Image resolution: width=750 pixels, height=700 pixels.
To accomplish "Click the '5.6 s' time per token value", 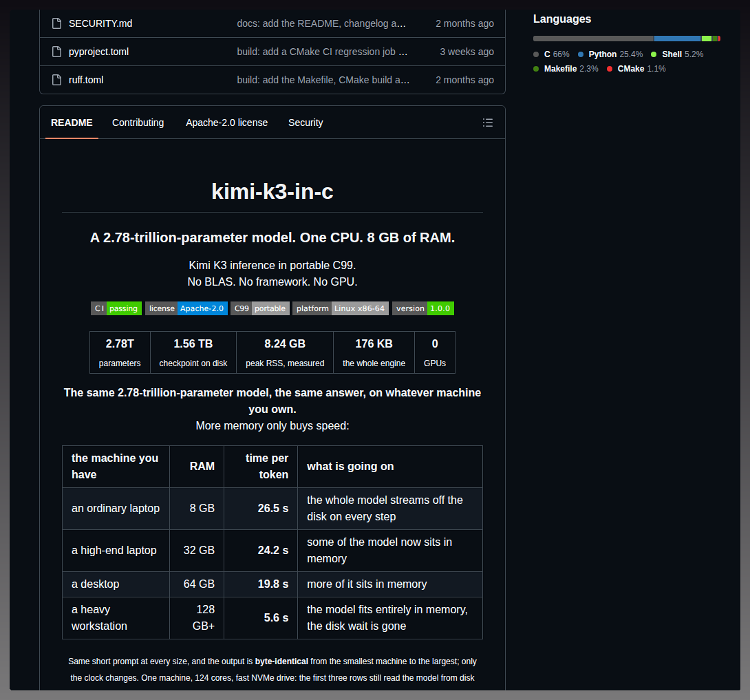I will point(276,618).
